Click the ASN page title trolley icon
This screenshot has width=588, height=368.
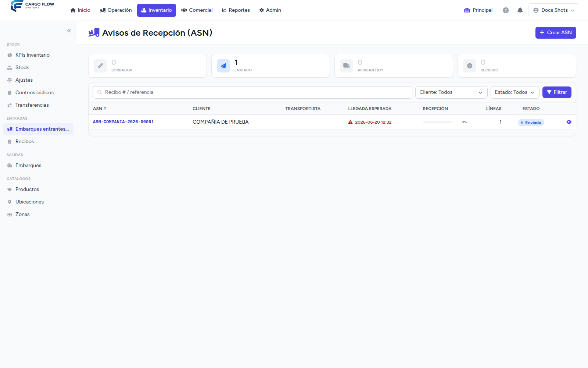pos(94,33)
